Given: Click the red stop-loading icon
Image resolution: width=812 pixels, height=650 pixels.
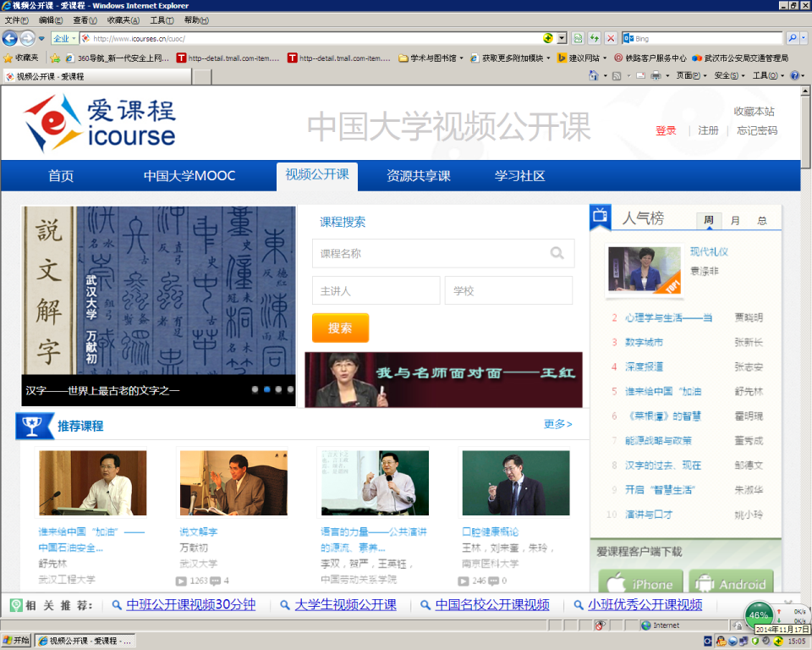Looking at the screenshot, I should coord(611,37).
